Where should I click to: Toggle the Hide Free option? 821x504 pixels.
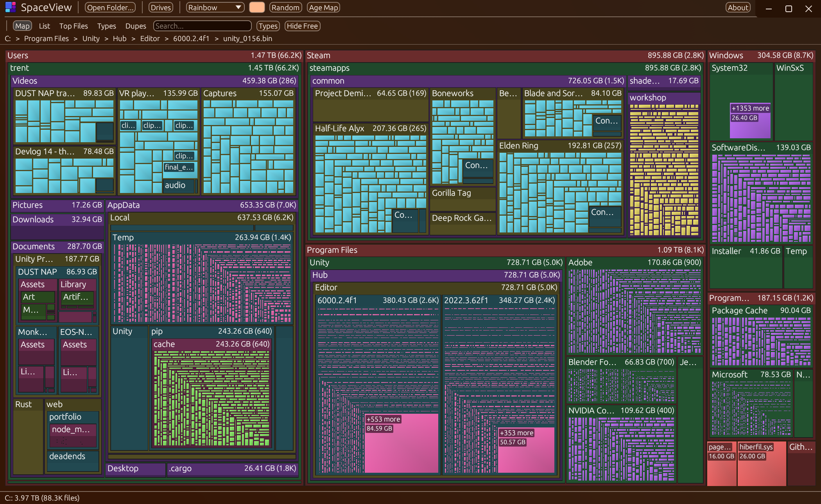pyautogui.click(x=302, y=26)
